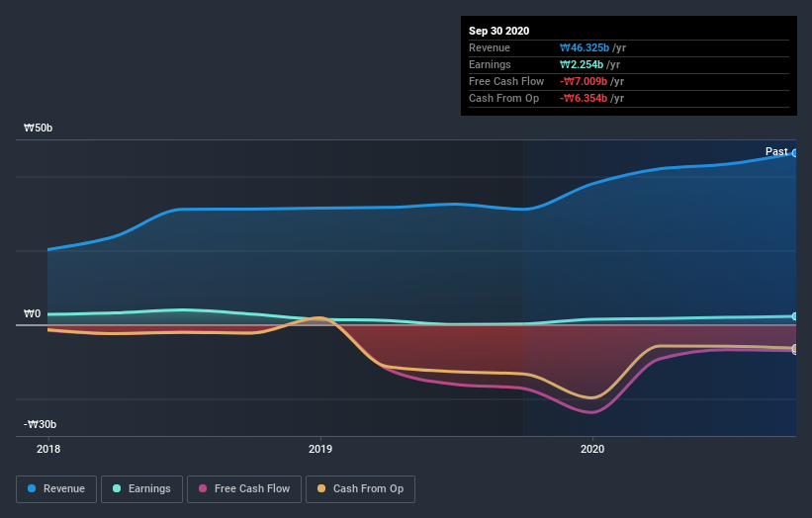Image resolution: width=812 pixels, height=518 pixels.
Task: Click the 2020 x-axis label
Action: click(x=591, y=449)
